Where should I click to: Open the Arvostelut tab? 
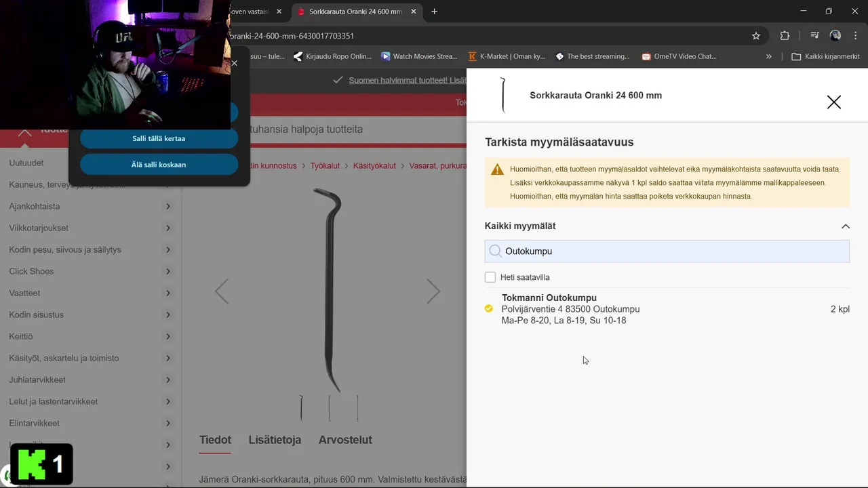click(345, 440)
